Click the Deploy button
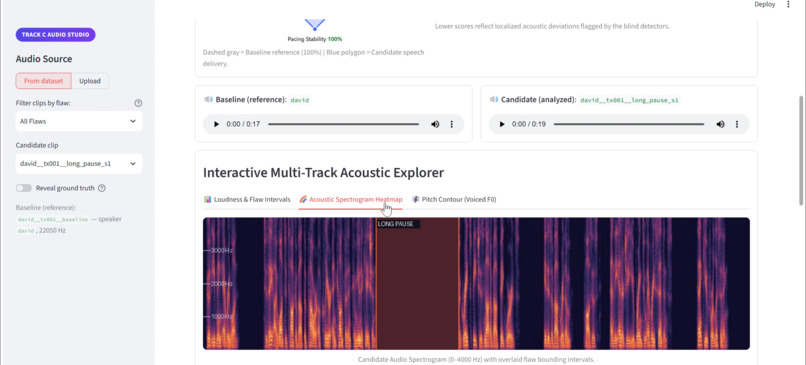Screen dimensions: 806x365 pyautogui.click(x=765, y=4)
